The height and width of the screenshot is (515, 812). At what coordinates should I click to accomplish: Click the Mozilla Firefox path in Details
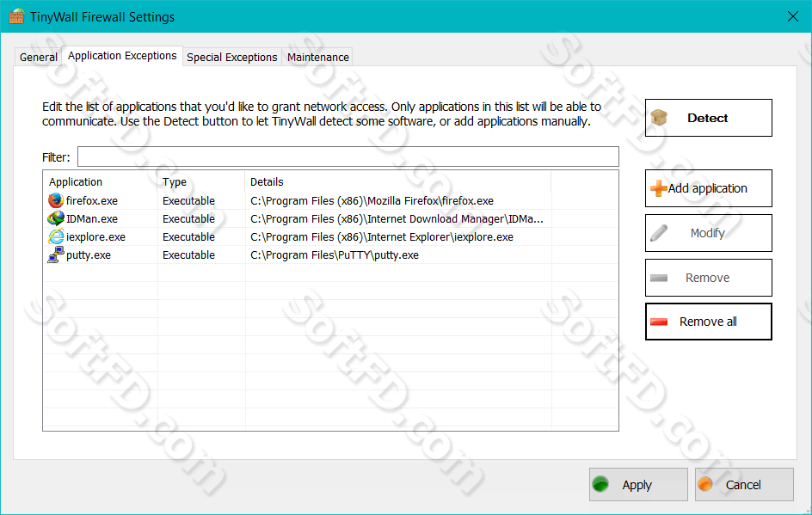[372, 201]
